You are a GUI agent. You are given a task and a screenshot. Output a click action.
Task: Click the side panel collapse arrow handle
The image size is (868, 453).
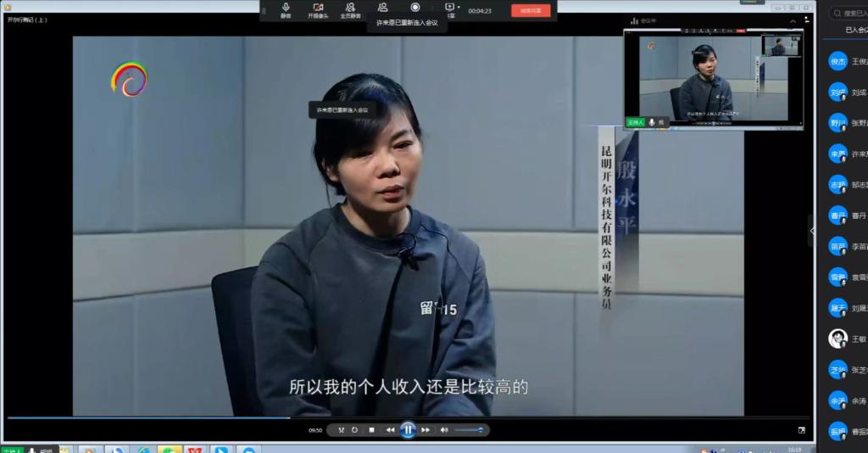pos(811,231)
